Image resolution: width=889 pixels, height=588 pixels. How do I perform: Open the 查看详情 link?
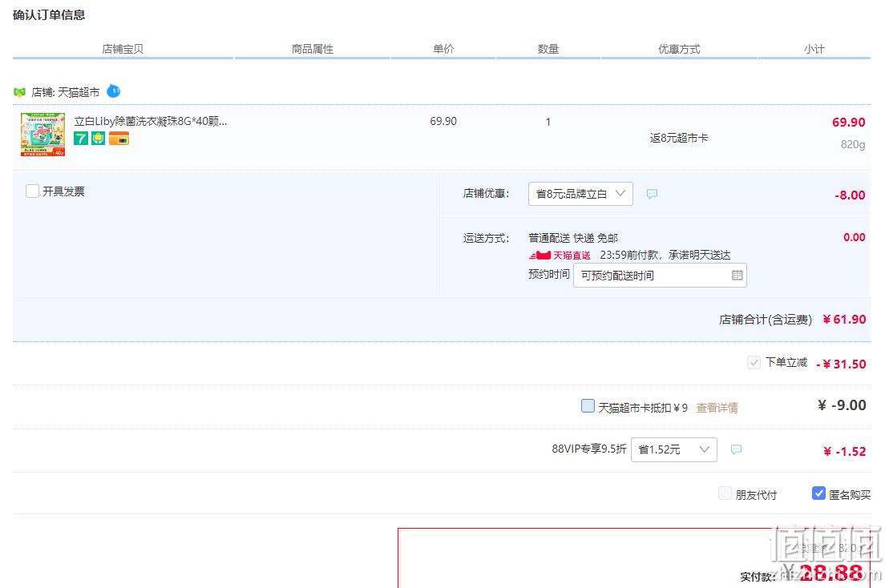(717, 408)
